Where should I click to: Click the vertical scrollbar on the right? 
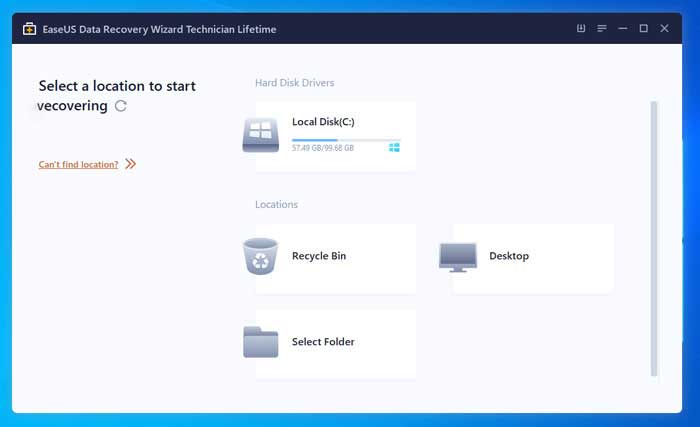point(654,239)
